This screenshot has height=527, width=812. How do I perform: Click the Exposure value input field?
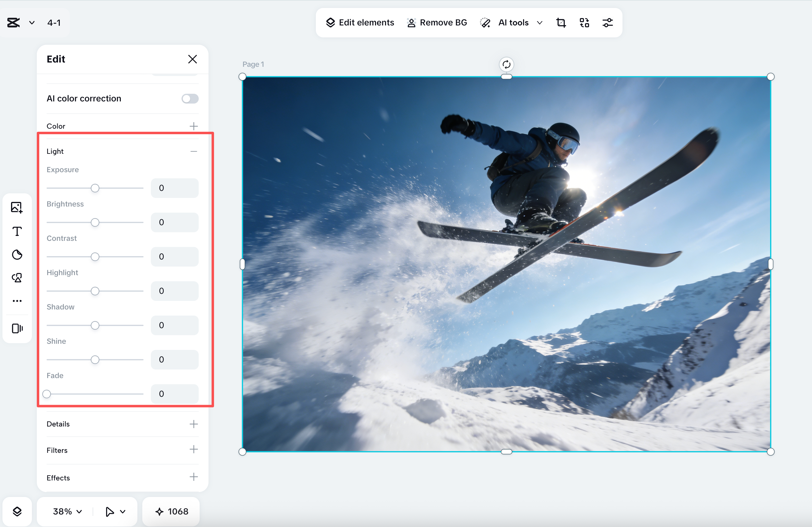[x=174, y=188]
